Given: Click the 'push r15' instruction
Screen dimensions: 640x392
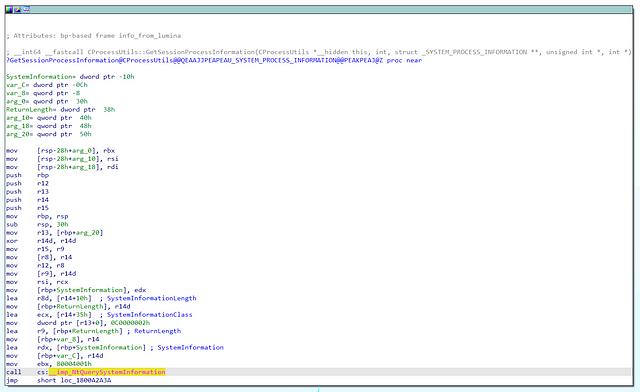Looking at the screenshot, I should (x=27, y=208).
